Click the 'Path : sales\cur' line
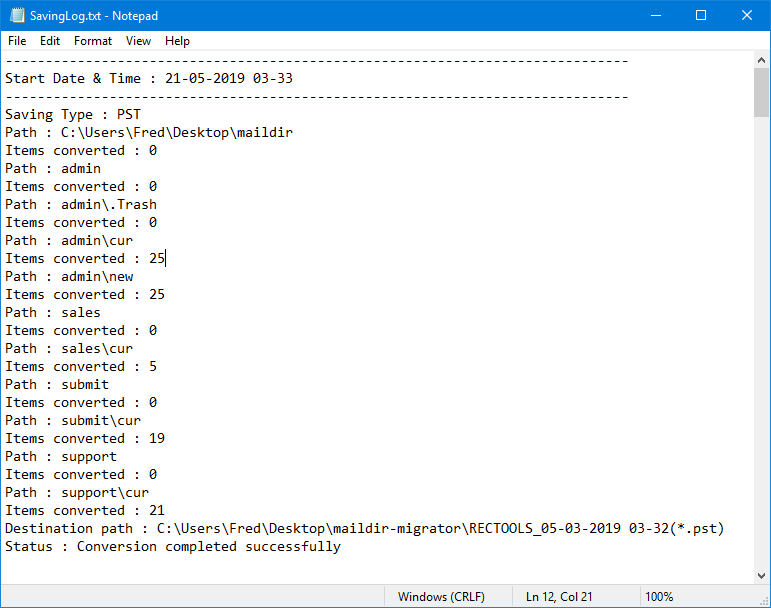The height and width of the screenshot is (608, 771). (x=69, y=348)
